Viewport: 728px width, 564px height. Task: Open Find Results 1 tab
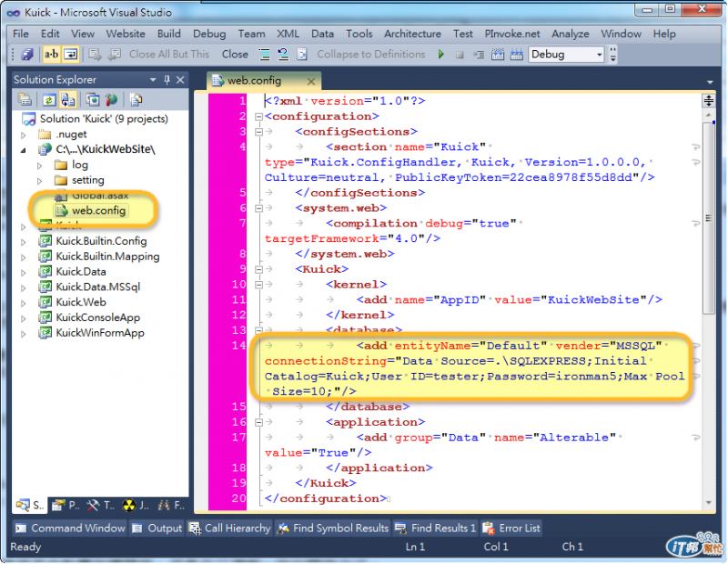point(435,529)
